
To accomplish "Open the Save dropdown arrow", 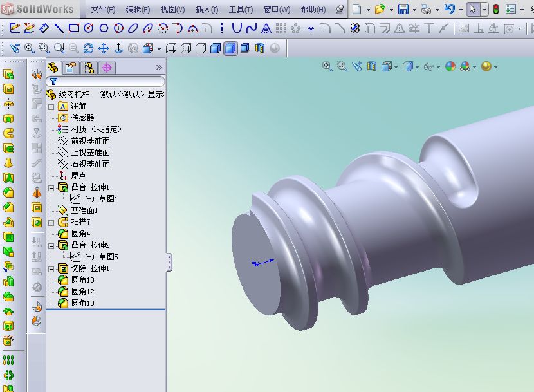I will pyautogui.click(x=414, y=10).
